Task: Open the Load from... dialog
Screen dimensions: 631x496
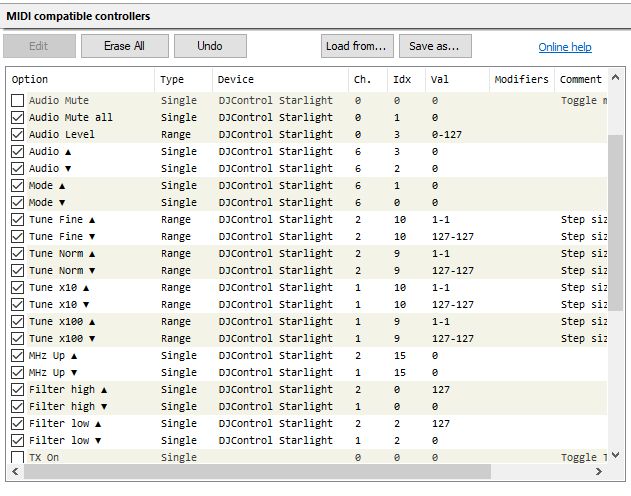Action: tap(356, 46)
